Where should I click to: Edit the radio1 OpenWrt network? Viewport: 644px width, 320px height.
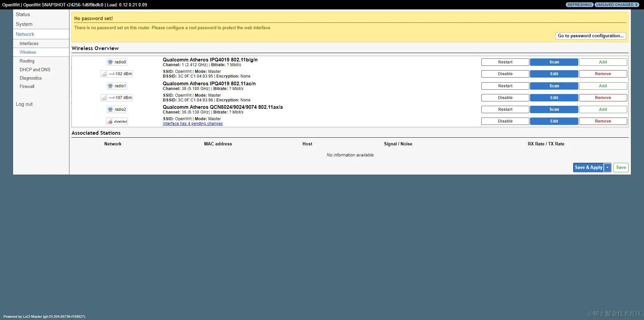pos(554,98)
